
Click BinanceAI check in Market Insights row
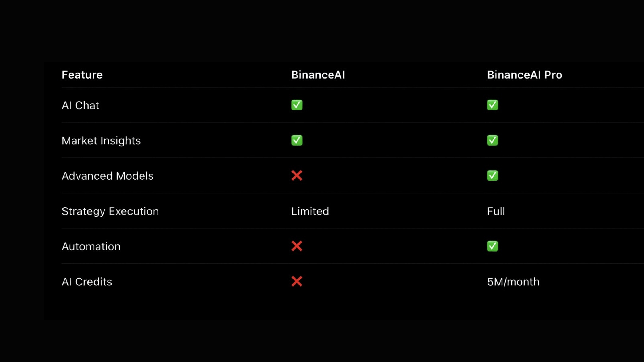[x=297, y=140]
